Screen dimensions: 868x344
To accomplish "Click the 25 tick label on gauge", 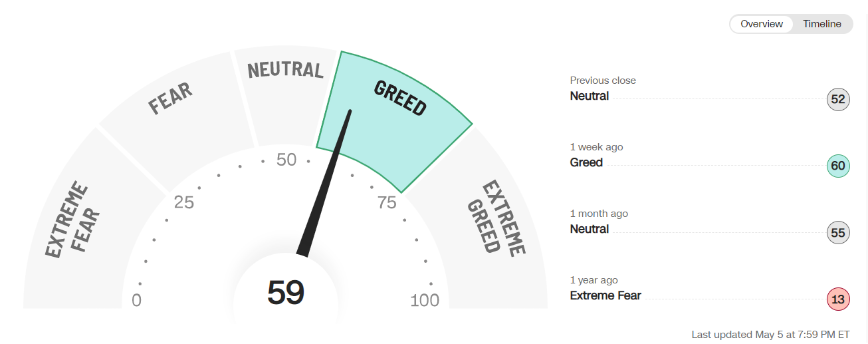I will point(184,203).
